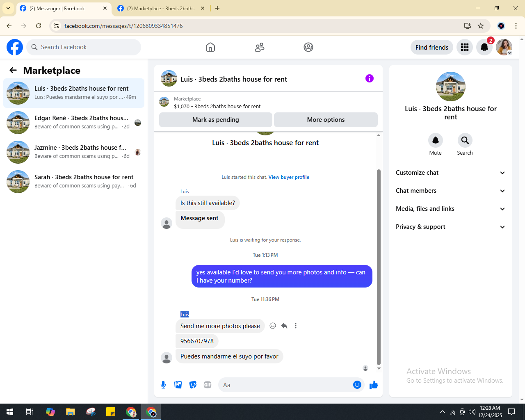525x420 pixels.
Task: Open Luis 3beds 2baths conversation
Action: coord(74,93)
